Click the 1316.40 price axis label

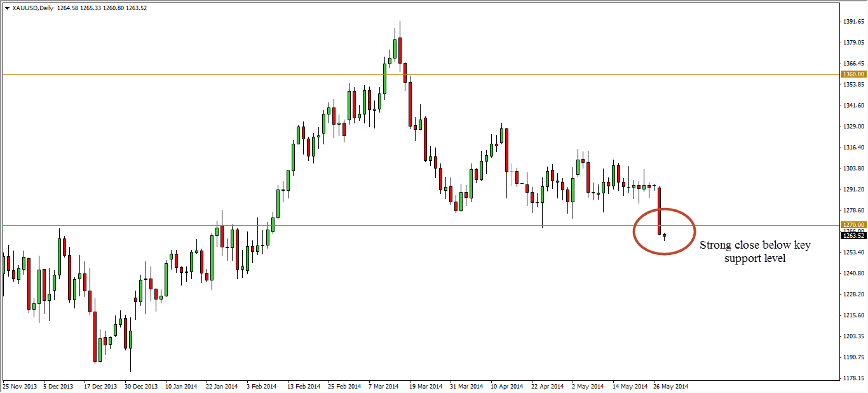pyautogui.click(x=853, y=147)
